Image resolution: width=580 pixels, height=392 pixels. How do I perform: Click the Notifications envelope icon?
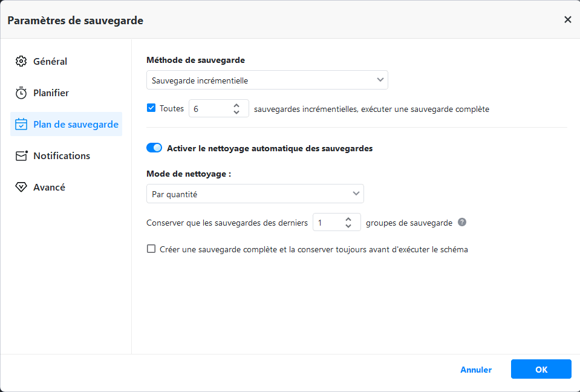click(21, 156)
